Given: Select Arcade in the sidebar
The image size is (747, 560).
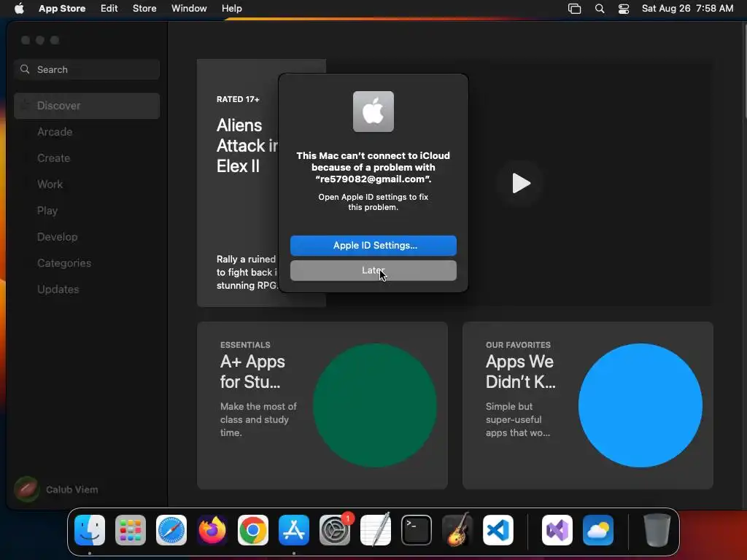Looking at the screenshot, I should pos(87,132).
